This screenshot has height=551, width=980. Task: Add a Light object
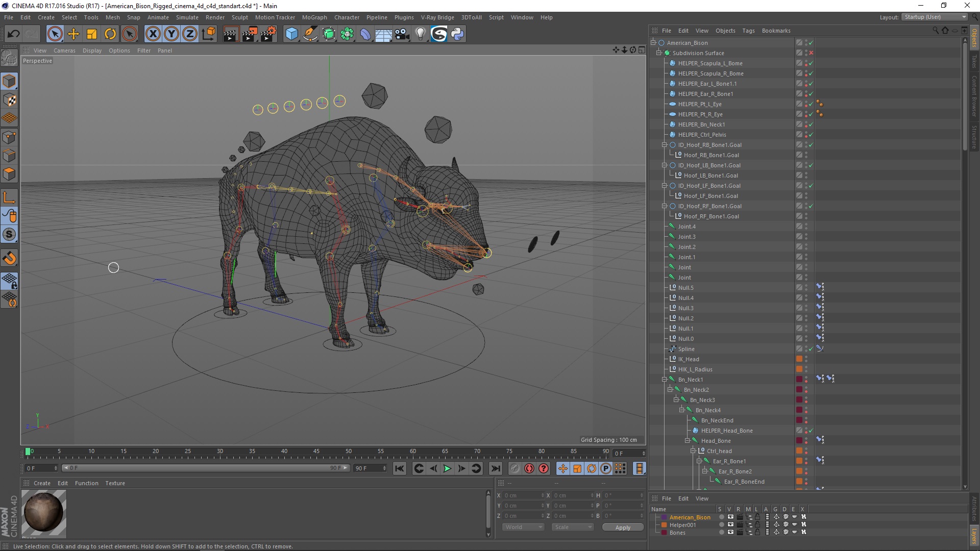[x=420, y=34]
